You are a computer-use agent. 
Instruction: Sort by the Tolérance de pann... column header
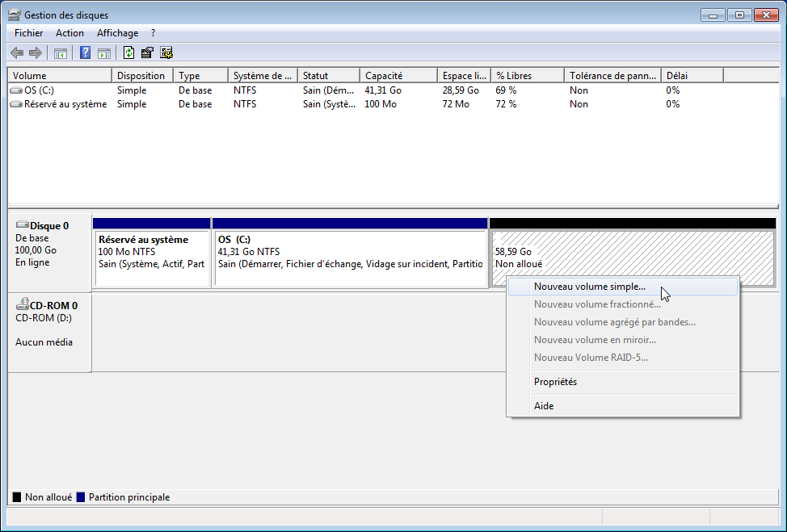click(612, 76)
